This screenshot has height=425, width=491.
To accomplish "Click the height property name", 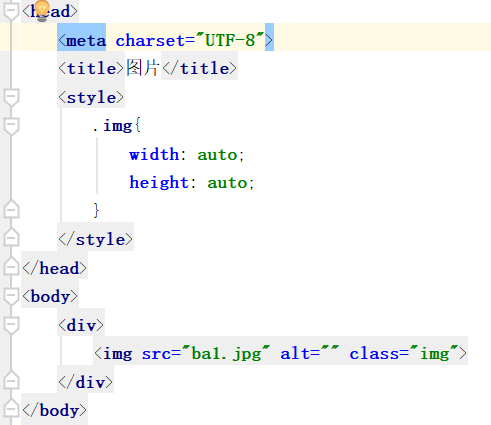I will point(159,182).
